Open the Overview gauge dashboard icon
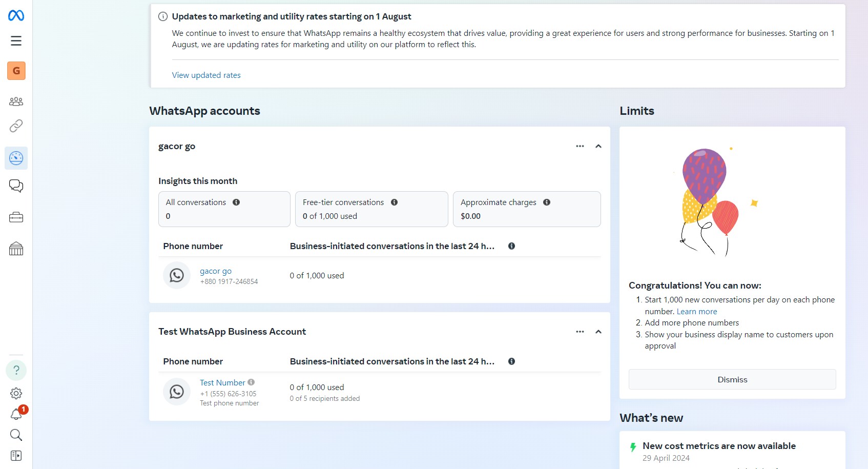Image resolution: width=868 pixels, height=469 pixels. [x=16, y=158]
